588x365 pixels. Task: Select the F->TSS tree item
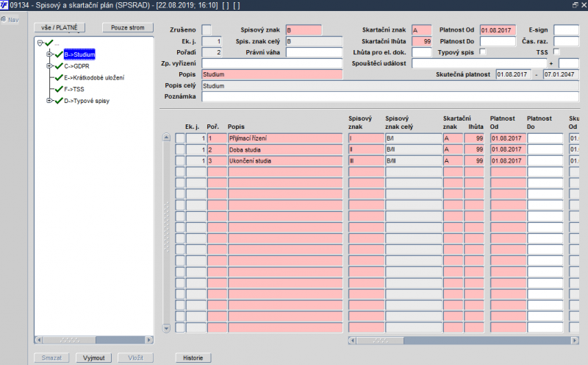(x=74, y=89)
